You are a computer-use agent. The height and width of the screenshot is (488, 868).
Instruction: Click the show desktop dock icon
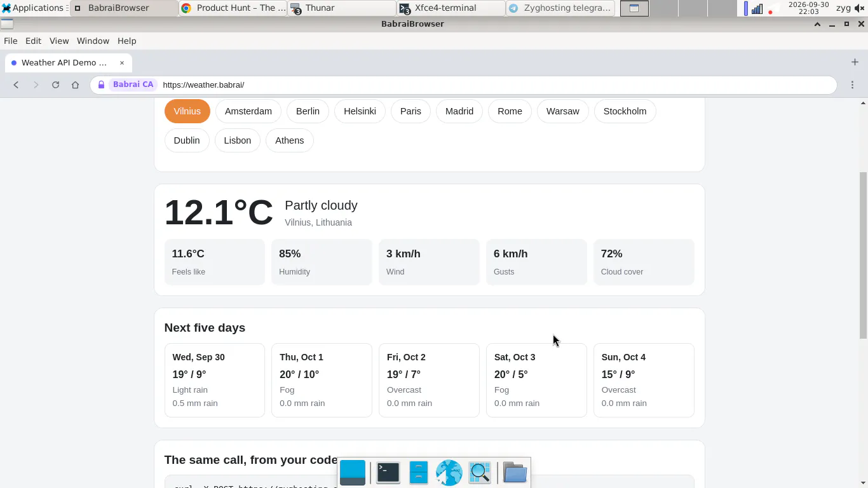353,472
